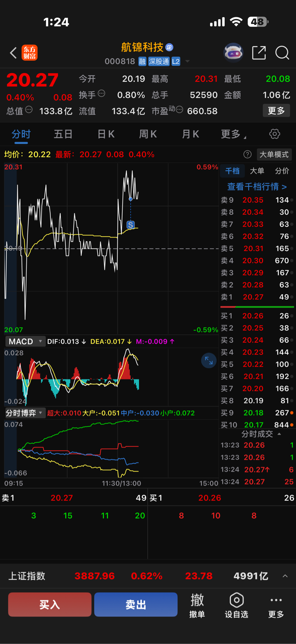Open the search magnifier icon
This screenshot has height=644, width=296.
pyautogui.click(x=282, y=52)
